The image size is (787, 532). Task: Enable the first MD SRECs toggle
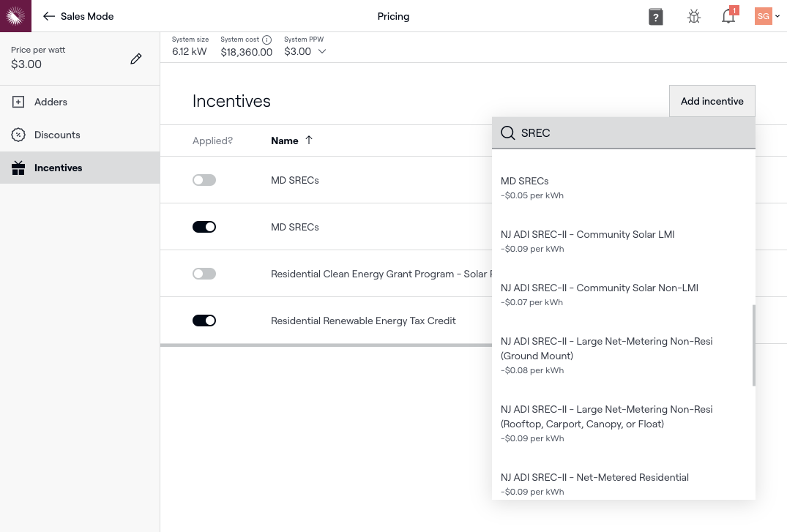pos(204,180)
